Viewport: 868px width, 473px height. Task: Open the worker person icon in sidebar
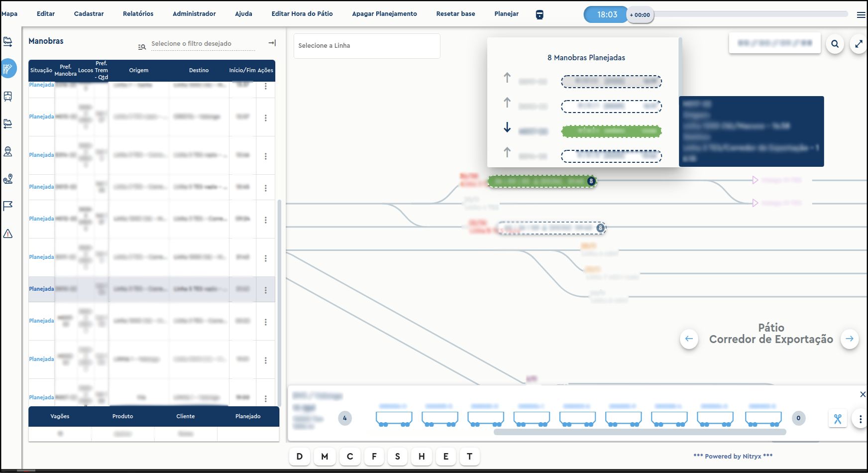pyautogui.click(x=8, y=151)
